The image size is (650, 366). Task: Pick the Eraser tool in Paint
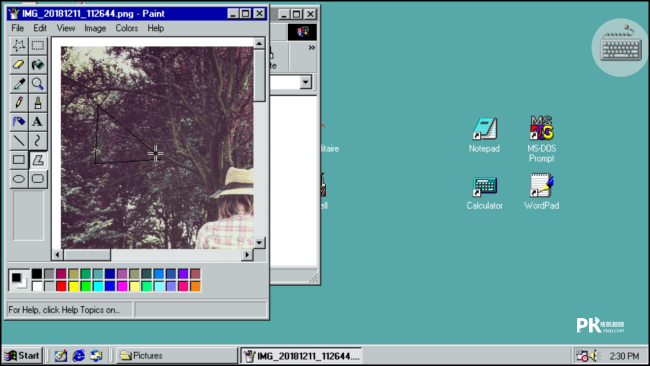click(x=19, y=64)
